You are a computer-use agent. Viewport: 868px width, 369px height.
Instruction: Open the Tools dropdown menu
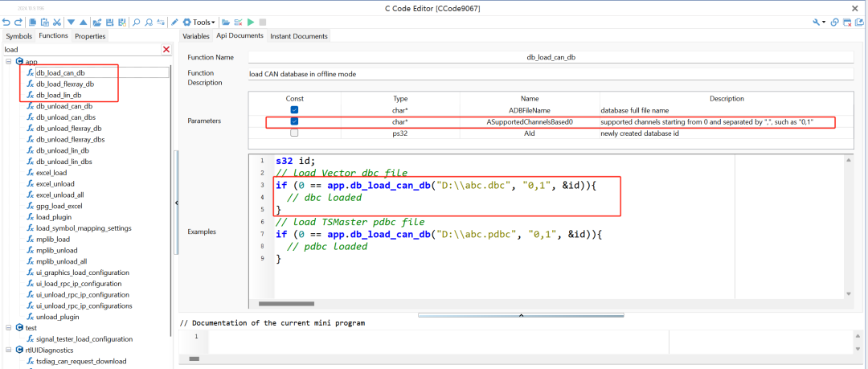(x=199, y=23)
